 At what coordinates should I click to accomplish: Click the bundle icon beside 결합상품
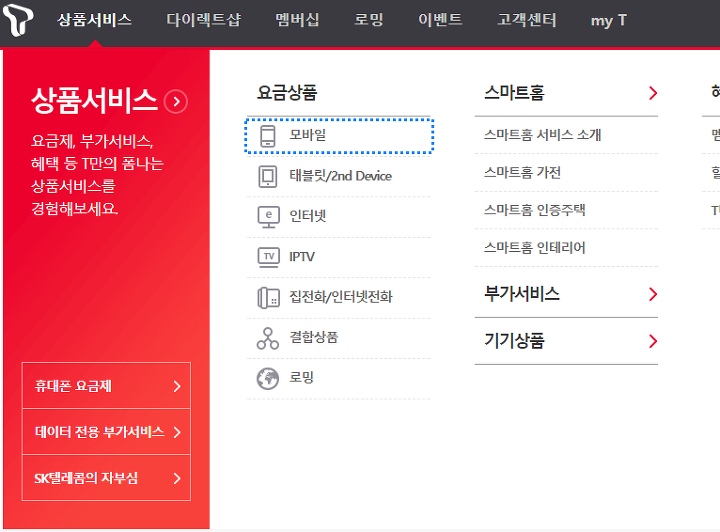pyautogui.click(x=268, y=338)
